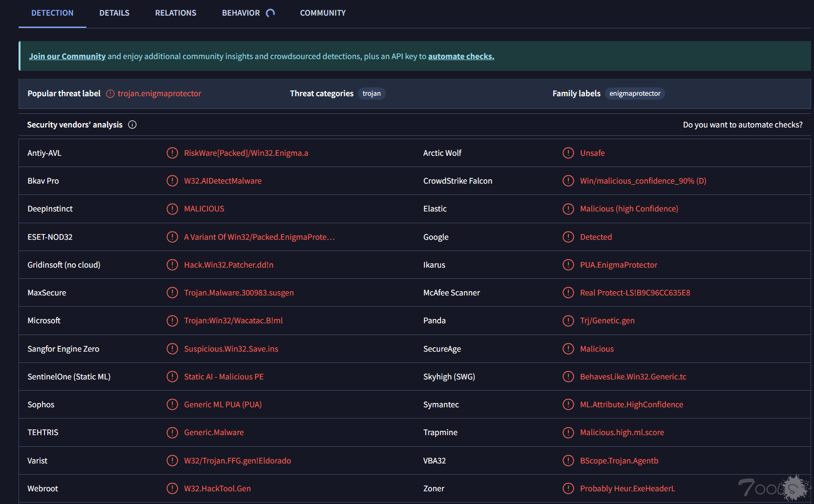The height and width of the screenshot is (504, 814).
Task: Select the W32.AIDetectMalware result
Action: pyautogui.click(x=223, y=181)
